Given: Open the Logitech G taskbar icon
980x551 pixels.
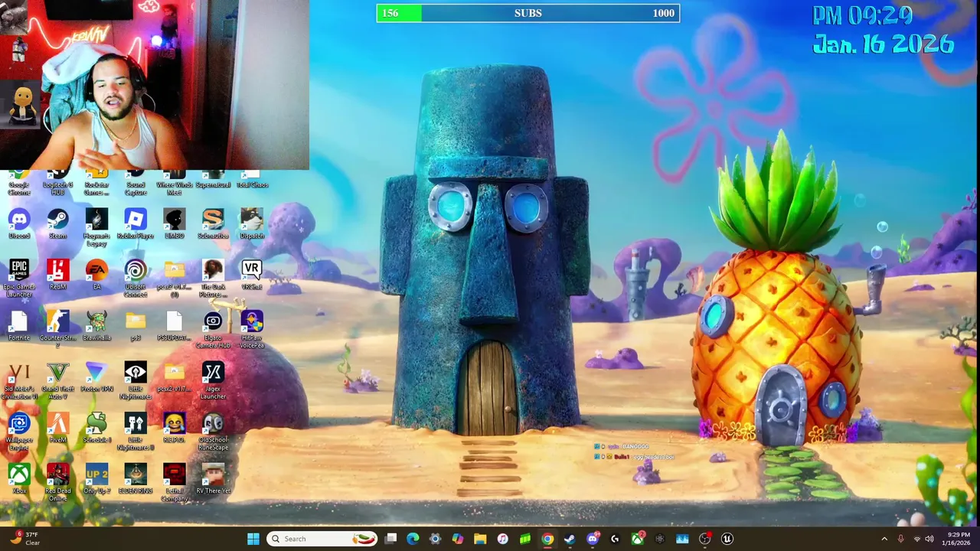Looking at the screenshot, I should point(615,539).
